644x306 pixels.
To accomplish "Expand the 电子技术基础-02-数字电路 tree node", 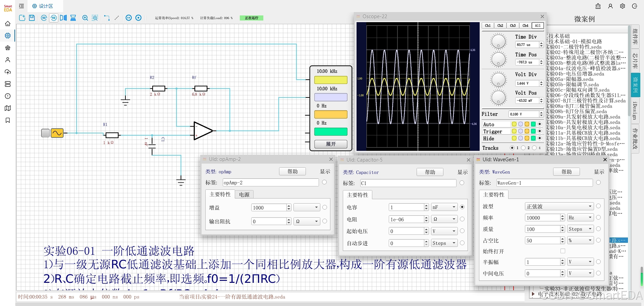I will (x=533, y=294).
